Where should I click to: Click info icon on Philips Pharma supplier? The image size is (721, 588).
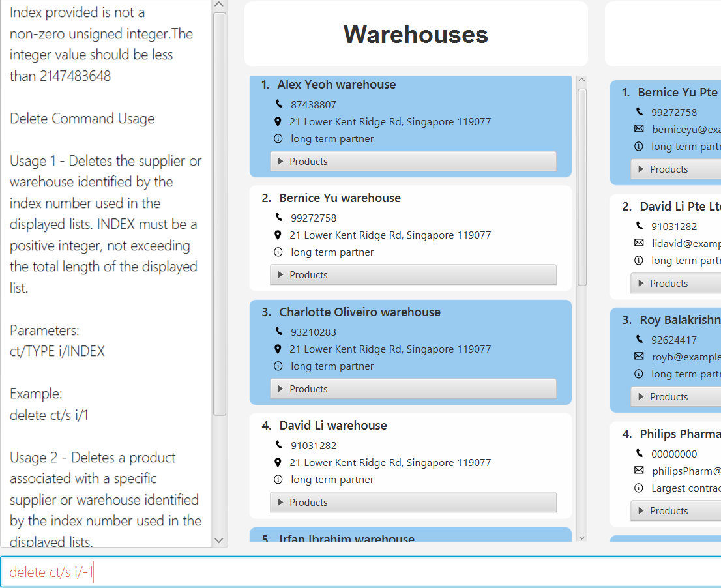point(639,488)
